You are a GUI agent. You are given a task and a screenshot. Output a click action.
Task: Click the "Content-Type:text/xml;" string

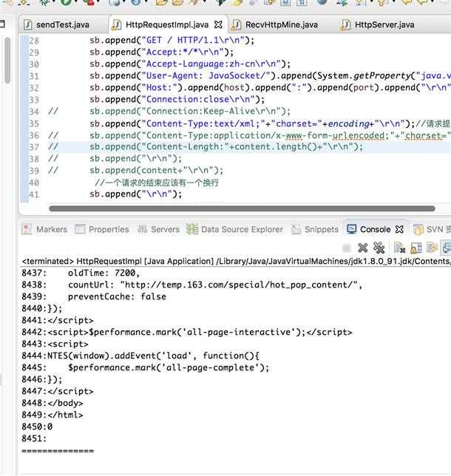[203, 123]
